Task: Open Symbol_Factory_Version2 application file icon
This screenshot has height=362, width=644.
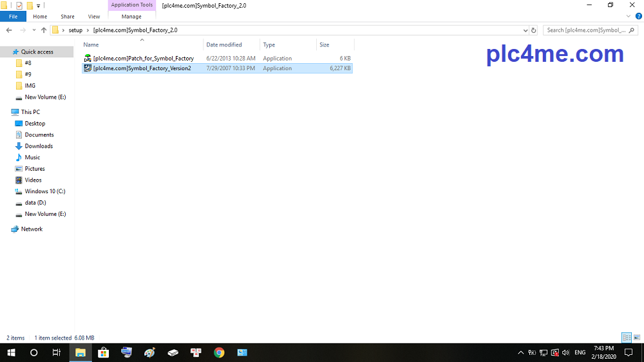Action: coord(88,68)
